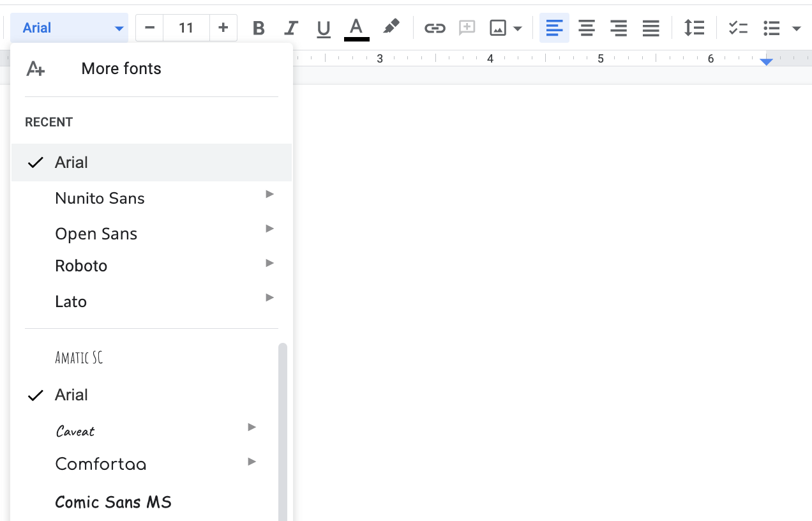Click the font size field showing 11

[186, 28]
